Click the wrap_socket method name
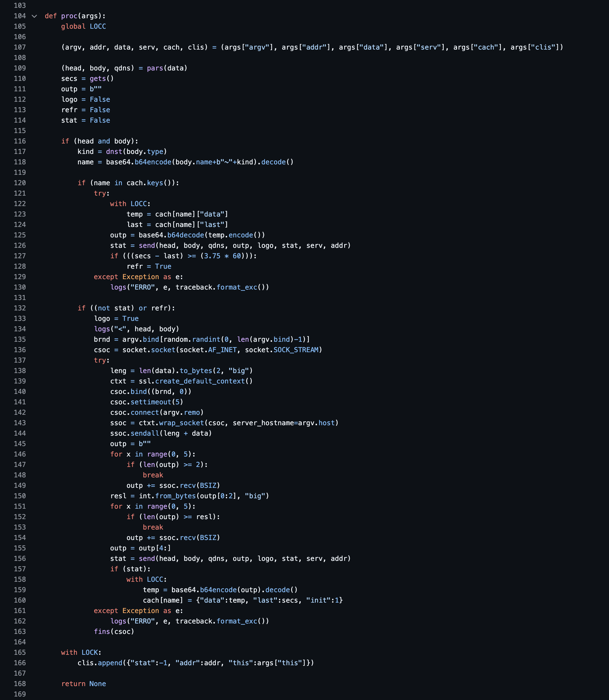Screen dimensions: 609x700 pos(182,423)
